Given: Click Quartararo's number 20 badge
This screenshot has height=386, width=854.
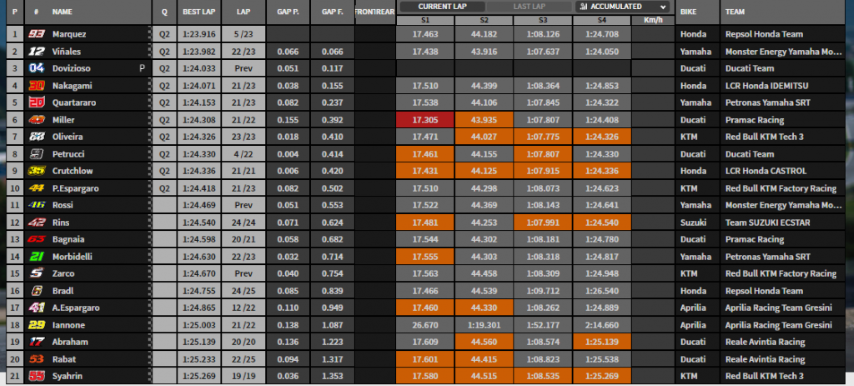Looking at the screenshot, I should click(36, 102).
